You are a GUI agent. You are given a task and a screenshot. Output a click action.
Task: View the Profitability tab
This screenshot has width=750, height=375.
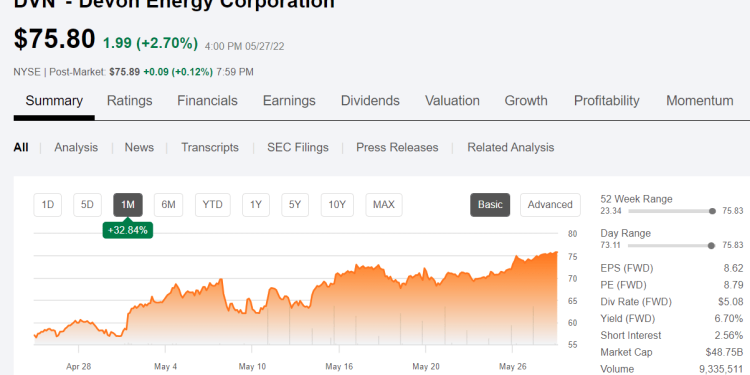coord(607,101)
